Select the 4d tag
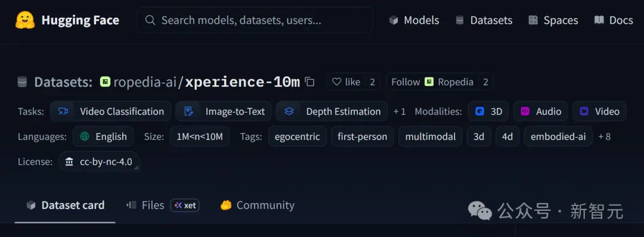 (x=507, y=136)
